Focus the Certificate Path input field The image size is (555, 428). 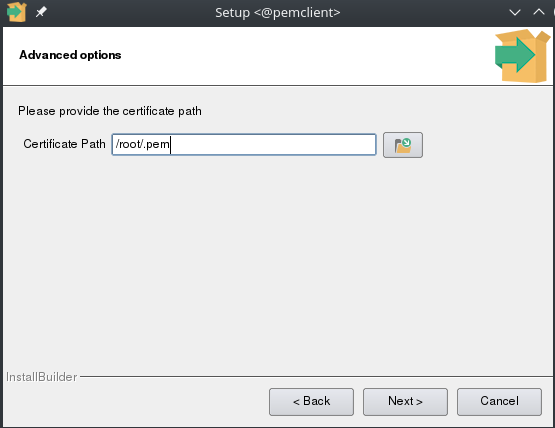[244, 144]
